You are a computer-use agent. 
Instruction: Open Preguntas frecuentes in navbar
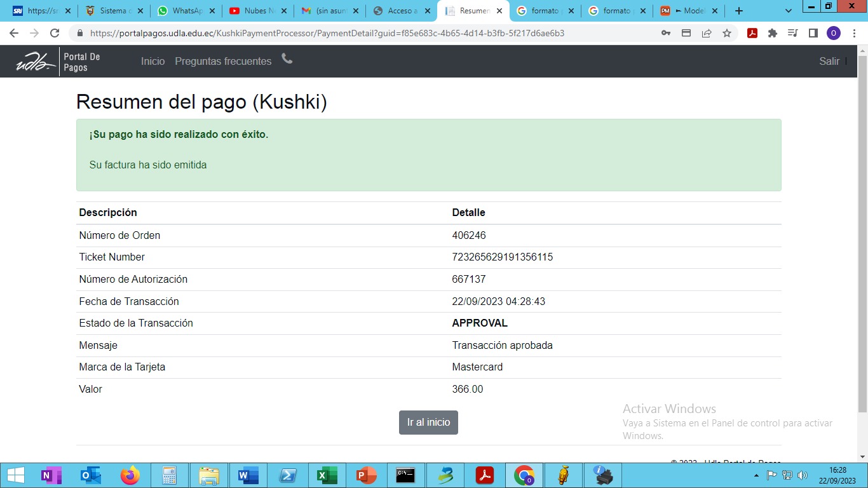click(x=223, y=61)
